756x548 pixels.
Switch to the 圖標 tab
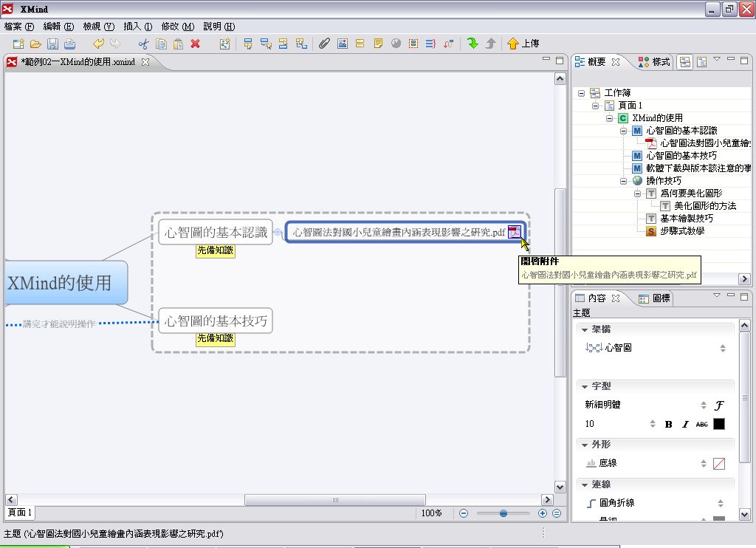[654, 298]
